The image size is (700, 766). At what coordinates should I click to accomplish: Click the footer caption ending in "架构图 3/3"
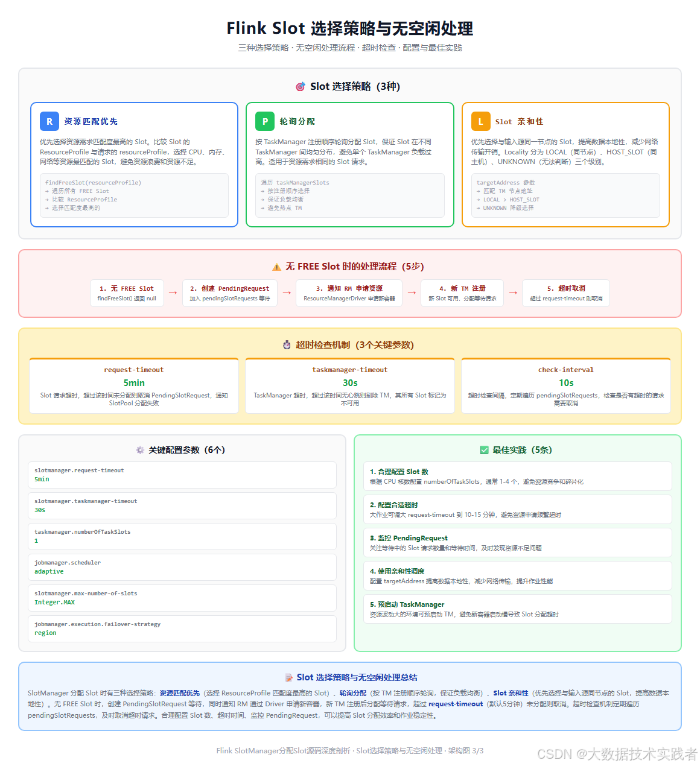pyautogui.click(x=350, y=751)
